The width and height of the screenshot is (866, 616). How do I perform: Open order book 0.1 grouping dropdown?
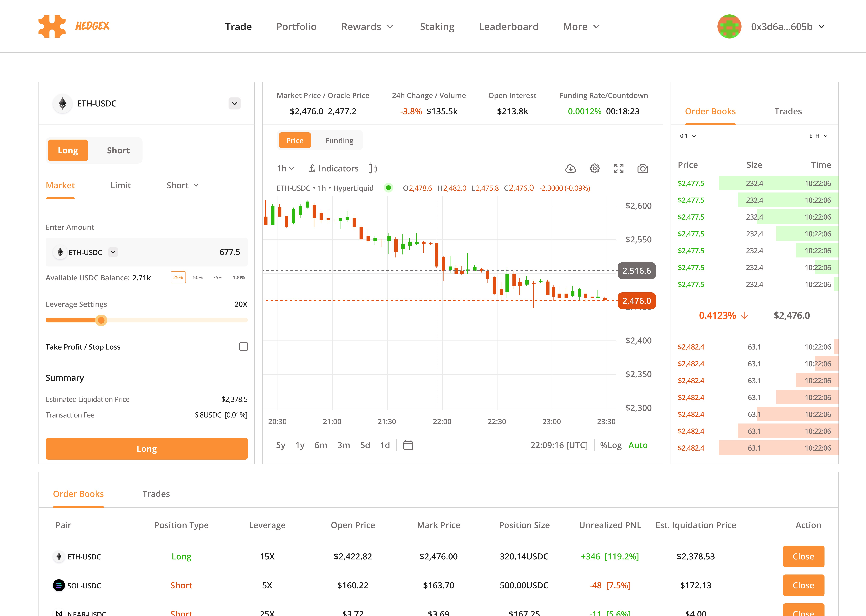tap(688, 136)
